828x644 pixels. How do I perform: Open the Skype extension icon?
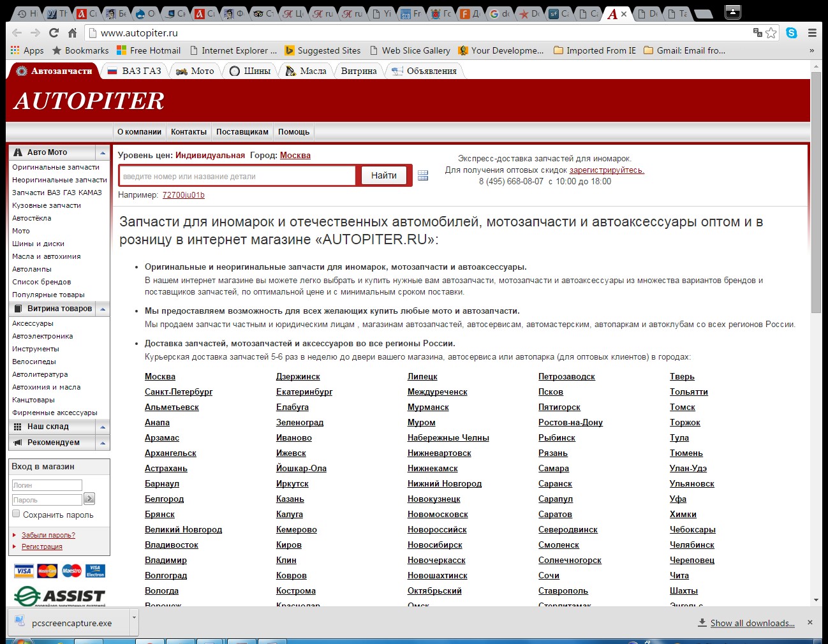[792, 33]
